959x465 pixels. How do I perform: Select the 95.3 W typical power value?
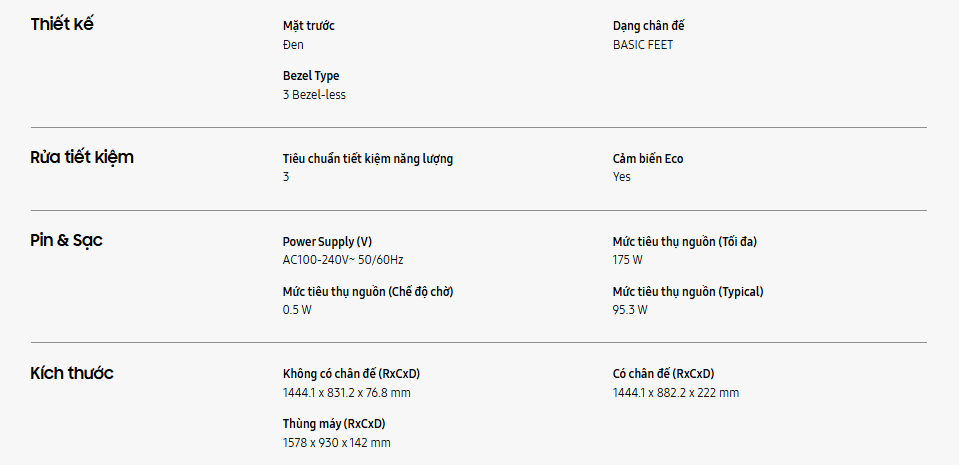630,310
